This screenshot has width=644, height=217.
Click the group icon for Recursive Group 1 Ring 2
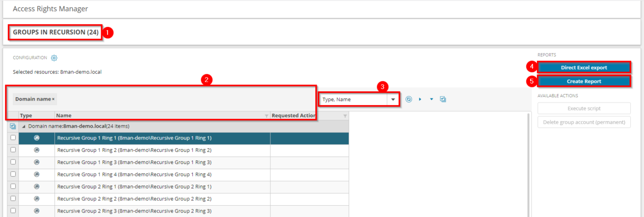(36, 150)
